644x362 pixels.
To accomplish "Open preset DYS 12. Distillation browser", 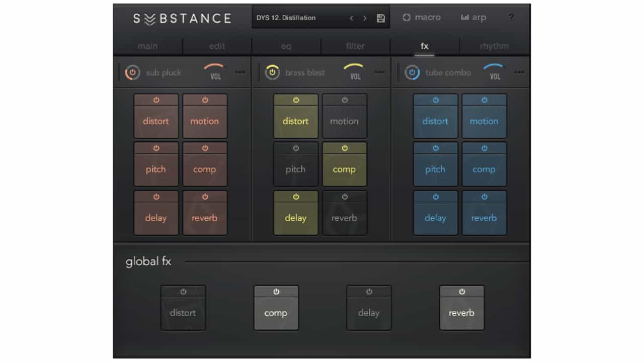I will pos(297,17).
